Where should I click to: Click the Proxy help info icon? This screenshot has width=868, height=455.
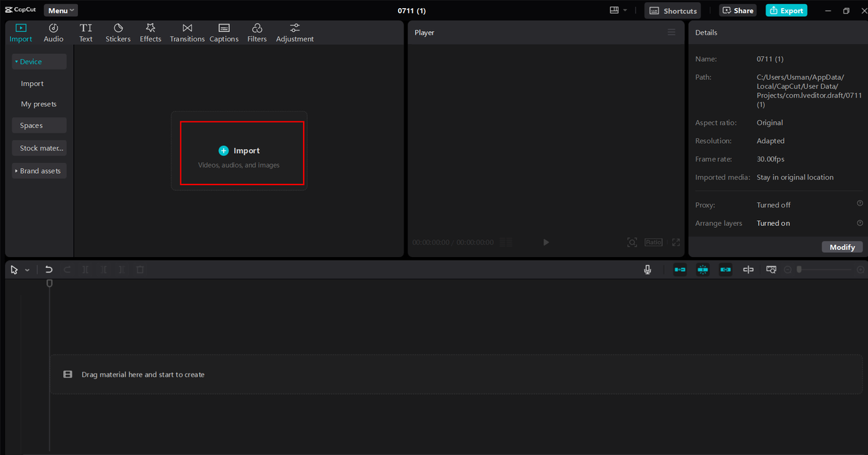[860, 203]
